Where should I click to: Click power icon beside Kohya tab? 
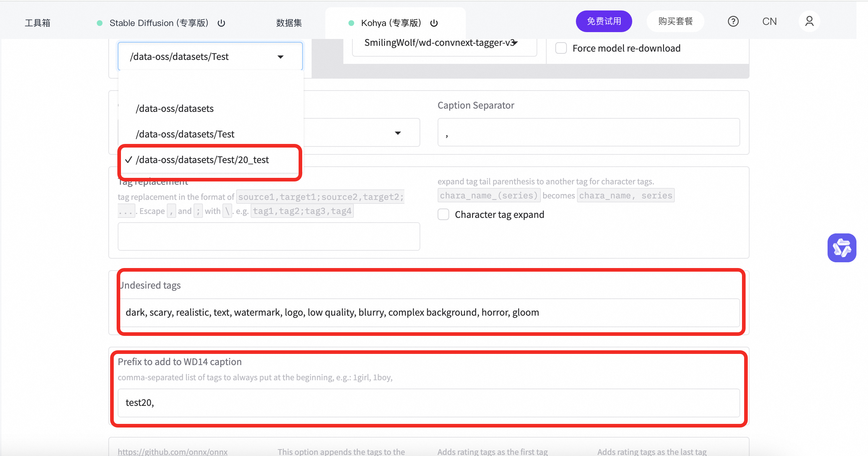coord(434,23)
